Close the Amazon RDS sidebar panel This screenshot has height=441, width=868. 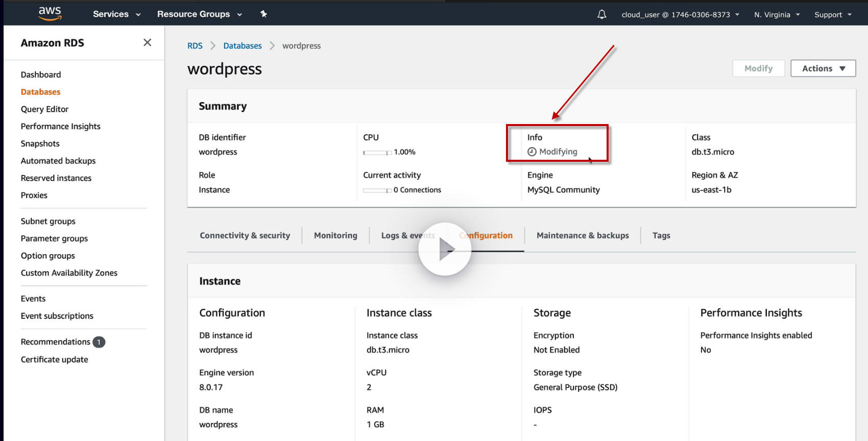[147, 42]
